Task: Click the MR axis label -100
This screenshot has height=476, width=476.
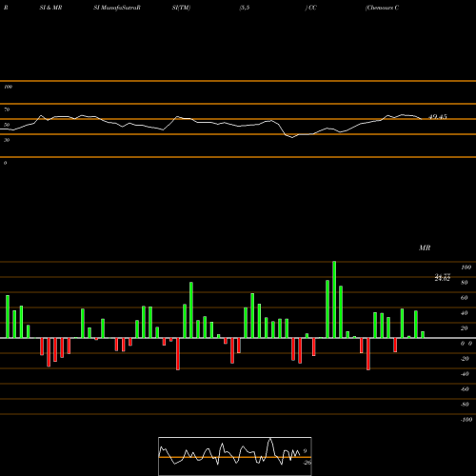Action: coord(466,420)
